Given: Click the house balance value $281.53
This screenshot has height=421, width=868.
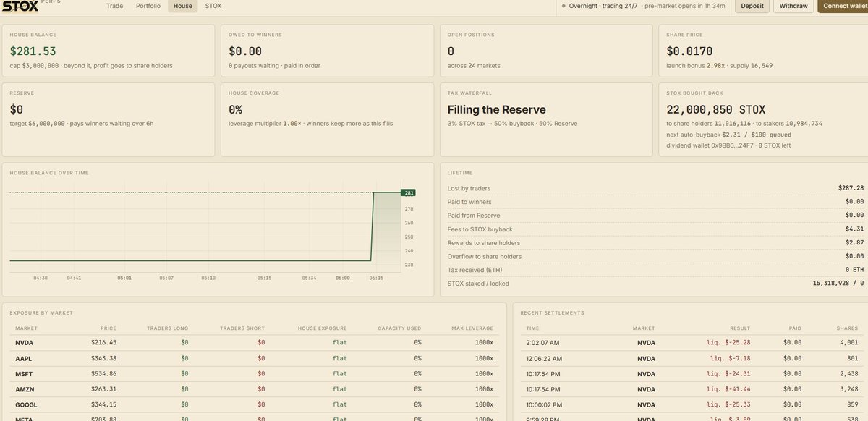Looking at the screenshot, I should [33, 51].
